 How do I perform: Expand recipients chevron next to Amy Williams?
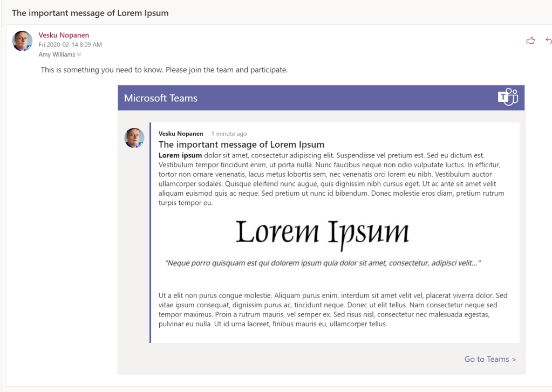click(x=79, y=54)
